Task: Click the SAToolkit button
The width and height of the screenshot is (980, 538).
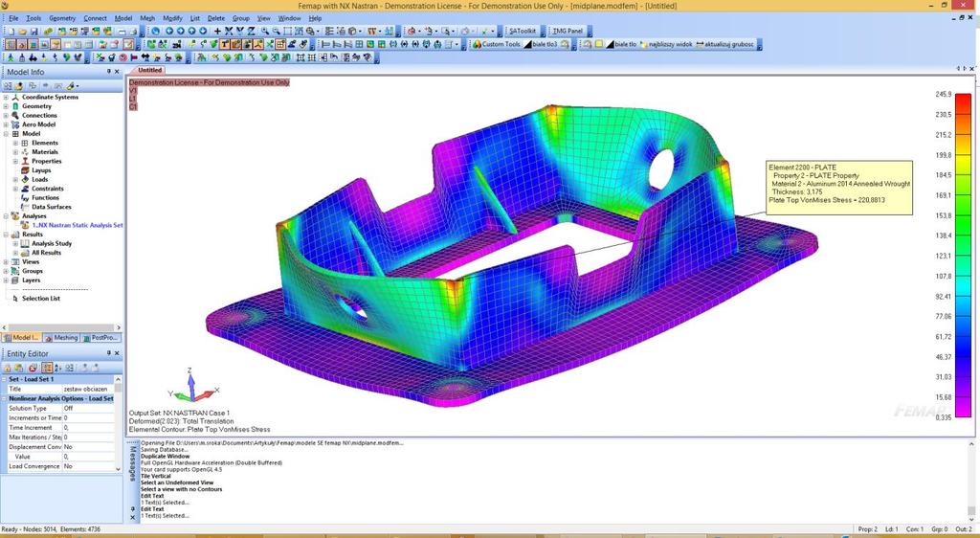Action: 523,31
